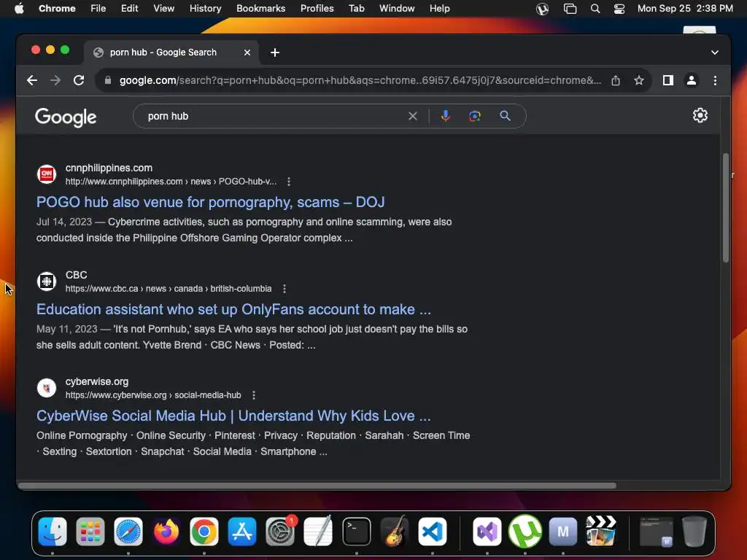Bookmark this tab with the star

coord(639,80)
